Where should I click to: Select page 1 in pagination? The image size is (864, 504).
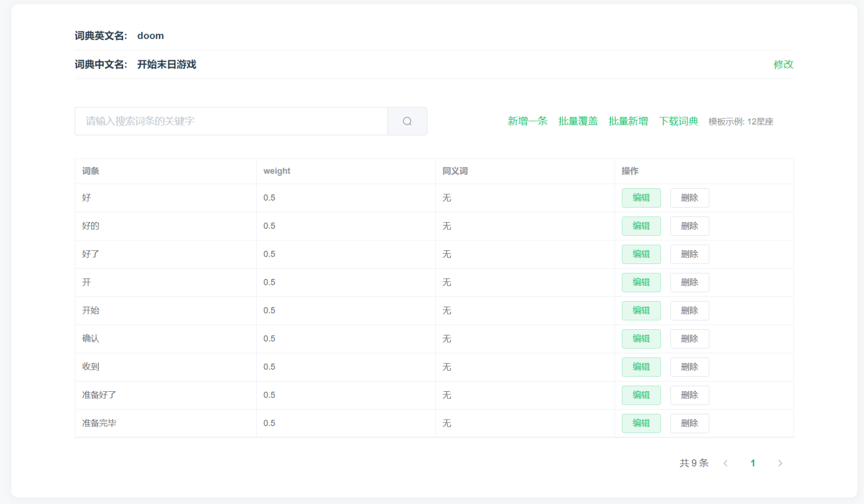[x=753, y=463]
